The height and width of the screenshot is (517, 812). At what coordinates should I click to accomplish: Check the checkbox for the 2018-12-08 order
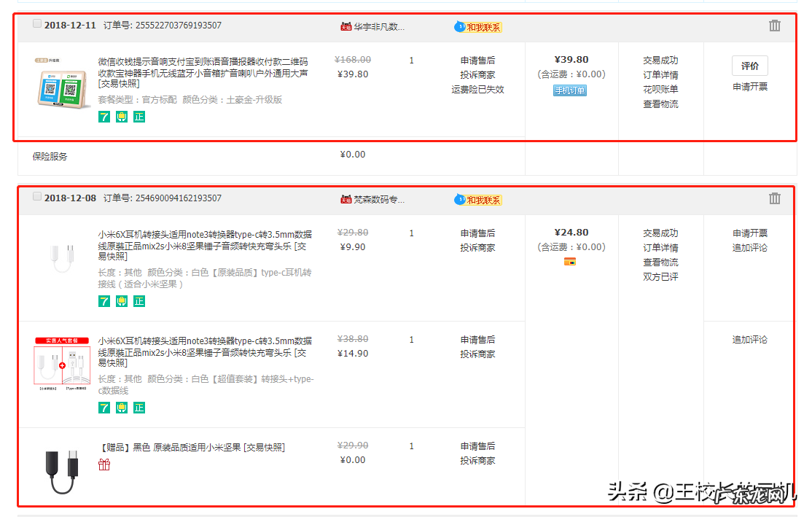pos(36,195)
